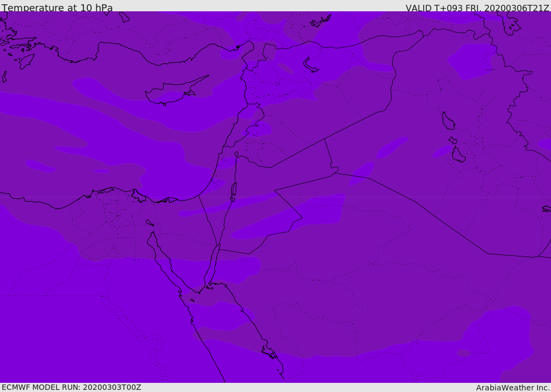
Task: Click the 'ECMWF MODEL RUN: 20200303T00Z' footer text
Action: 72,387
